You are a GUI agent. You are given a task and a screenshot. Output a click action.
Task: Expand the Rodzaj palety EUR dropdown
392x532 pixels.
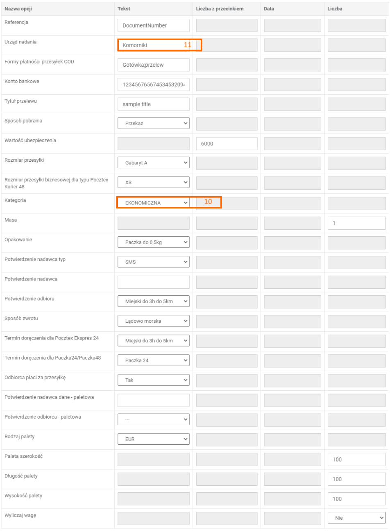(153, 439)
